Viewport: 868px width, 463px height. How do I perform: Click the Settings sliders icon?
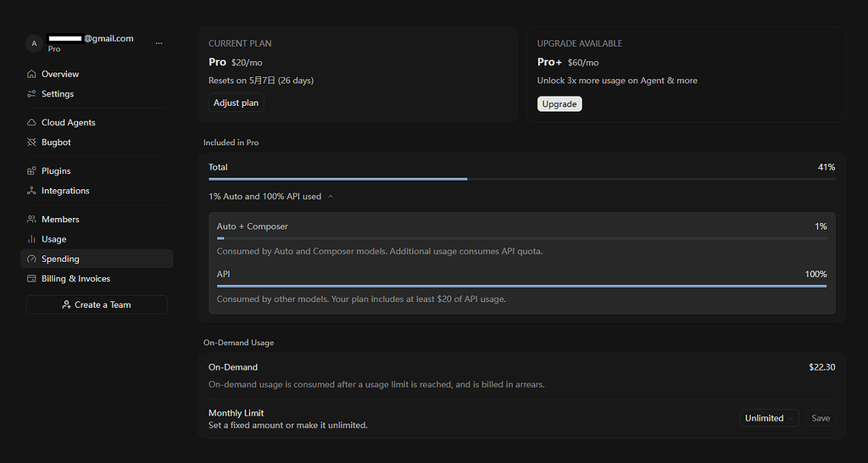click(x=31, y=94)
